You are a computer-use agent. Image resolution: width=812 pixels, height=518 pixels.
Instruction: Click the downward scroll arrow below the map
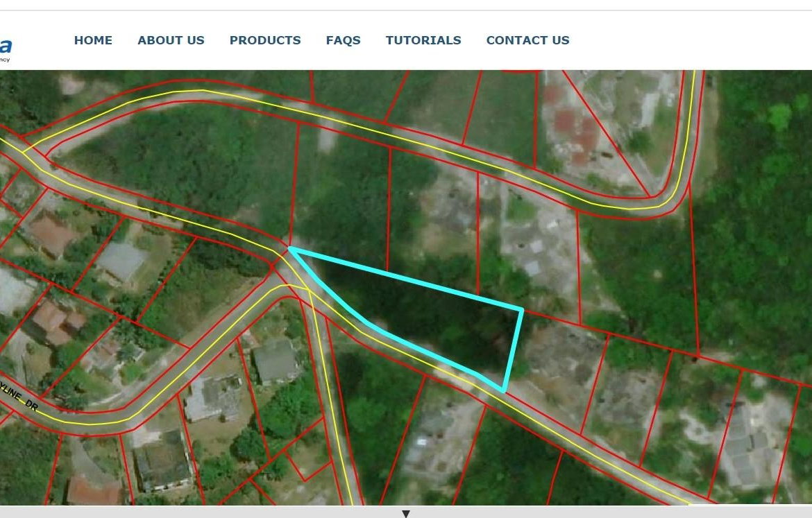(x=405, y=512)
